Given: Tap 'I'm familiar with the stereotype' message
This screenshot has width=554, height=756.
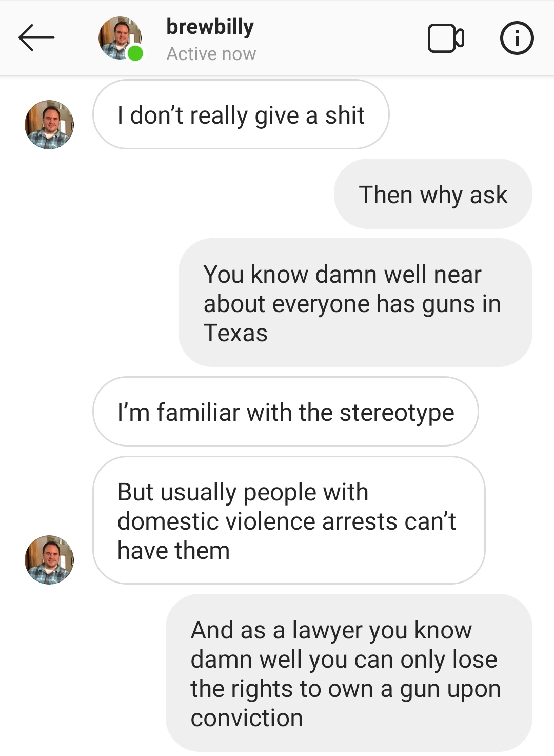Looking at the screenshot, I should click(286, 412).
